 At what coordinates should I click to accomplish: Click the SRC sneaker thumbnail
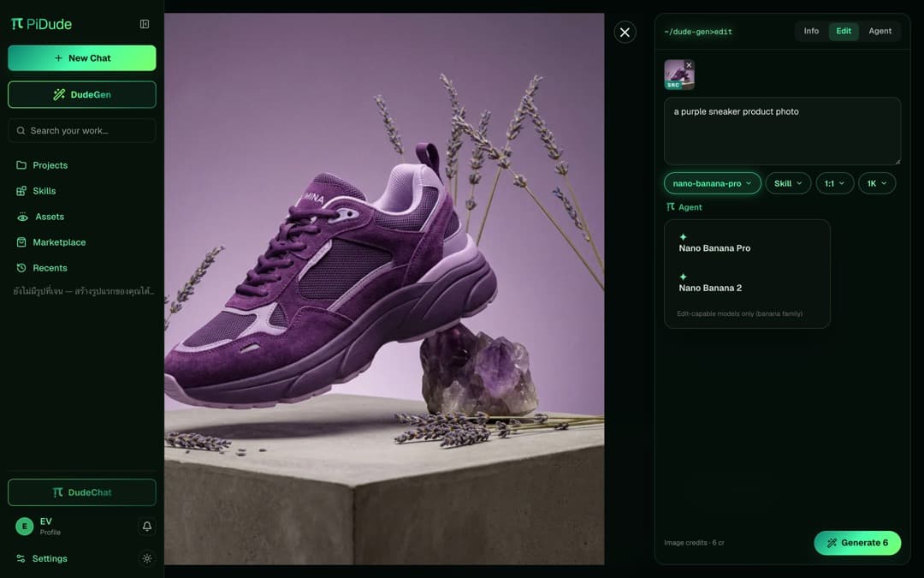coord(678,74)
